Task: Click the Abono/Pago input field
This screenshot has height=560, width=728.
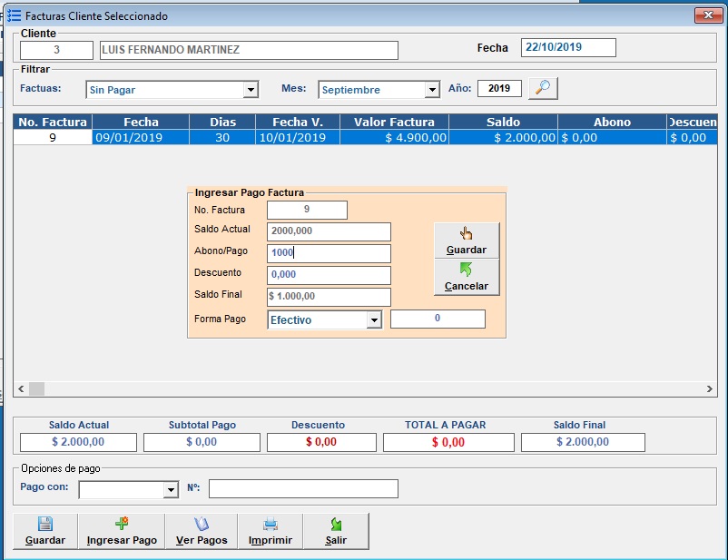Action: click(x=329, y=253)
